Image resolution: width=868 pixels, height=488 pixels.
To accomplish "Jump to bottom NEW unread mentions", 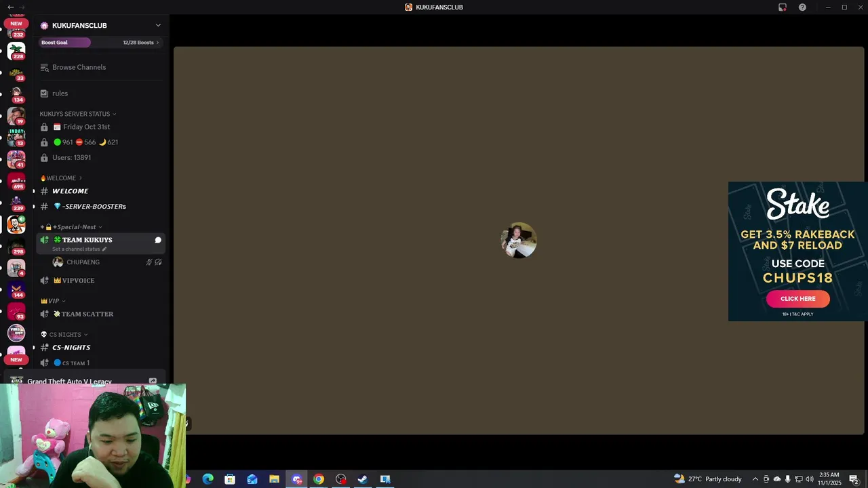I will click(x=16, y=360).
